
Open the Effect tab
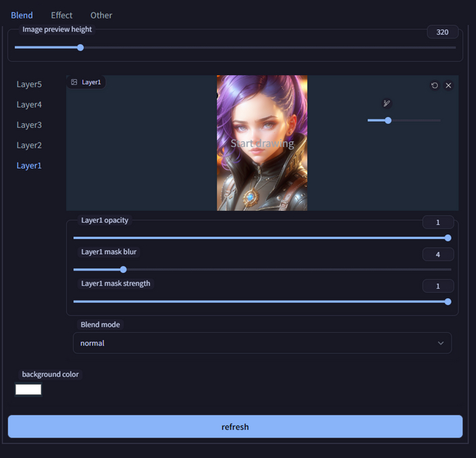[x=62, y=15]
